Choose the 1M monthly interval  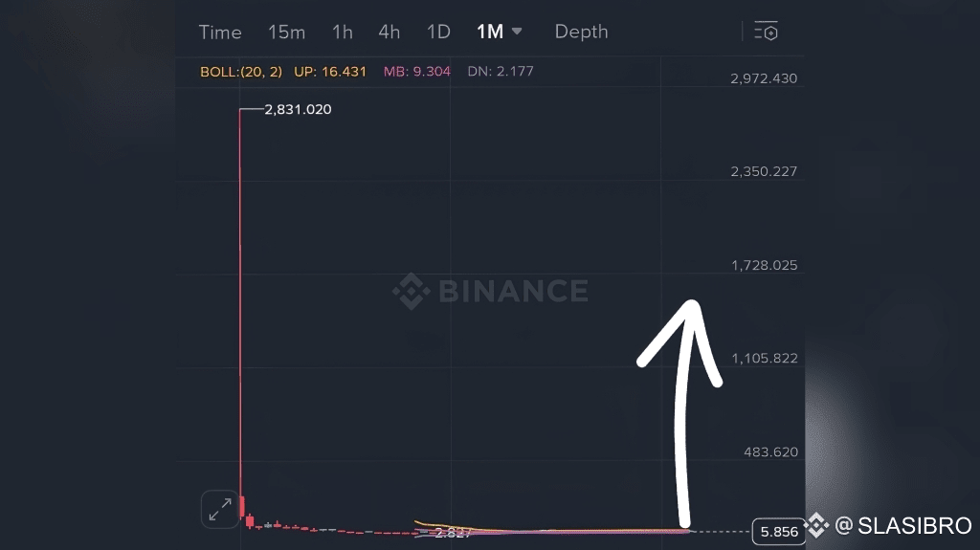click(x=490, y=32)
